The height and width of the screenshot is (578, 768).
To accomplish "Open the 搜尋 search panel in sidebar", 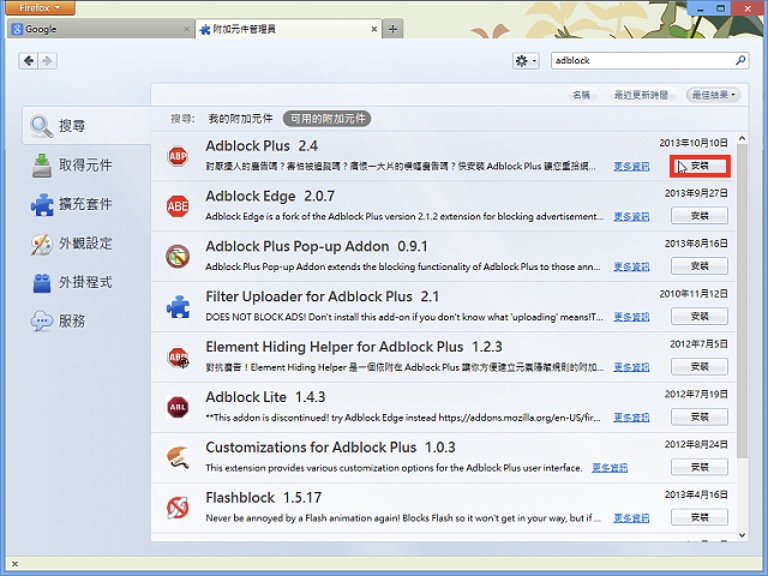I will pos(86,126).
